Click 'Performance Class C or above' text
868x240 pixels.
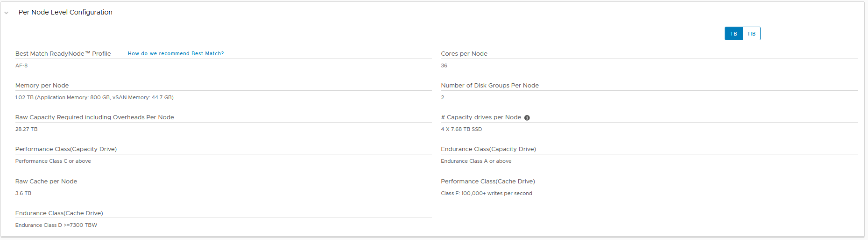coord(53,161)
